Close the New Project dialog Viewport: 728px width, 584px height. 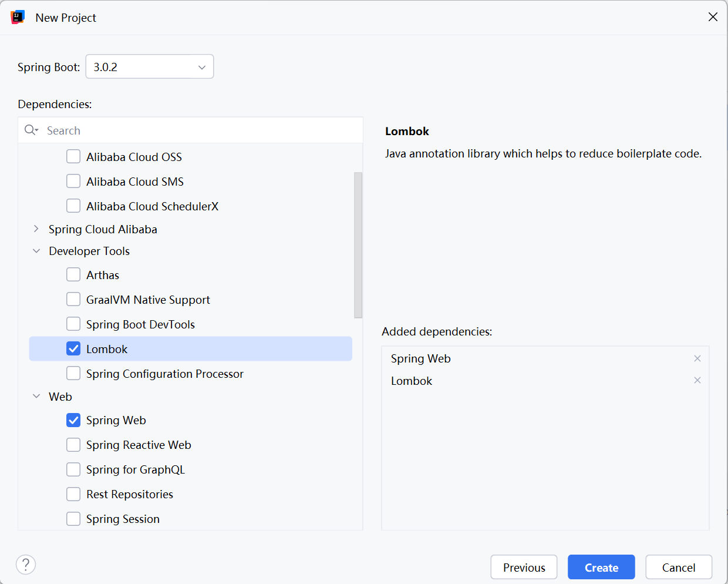(713, 17)
